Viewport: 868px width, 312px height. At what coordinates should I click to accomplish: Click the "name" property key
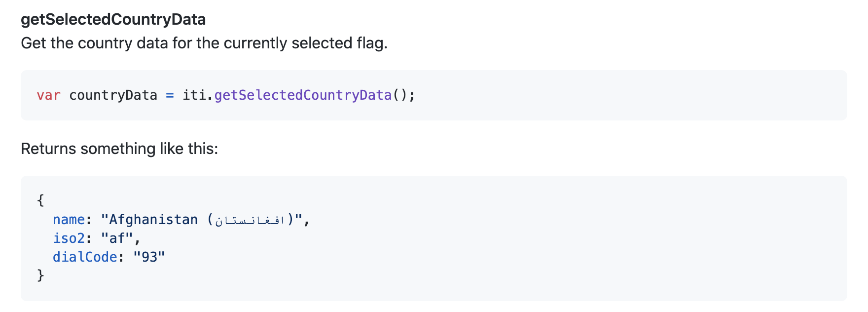pyautogui.click(x=69, y=219)
